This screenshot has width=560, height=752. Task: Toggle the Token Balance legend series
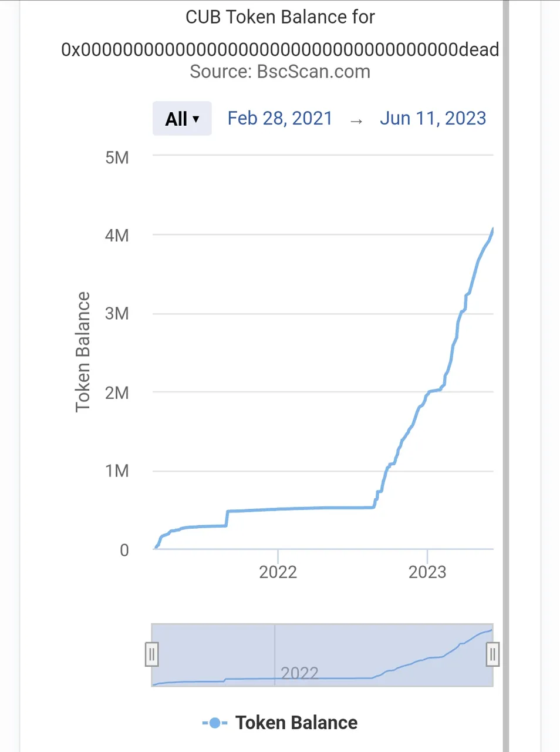coord(280,723)
